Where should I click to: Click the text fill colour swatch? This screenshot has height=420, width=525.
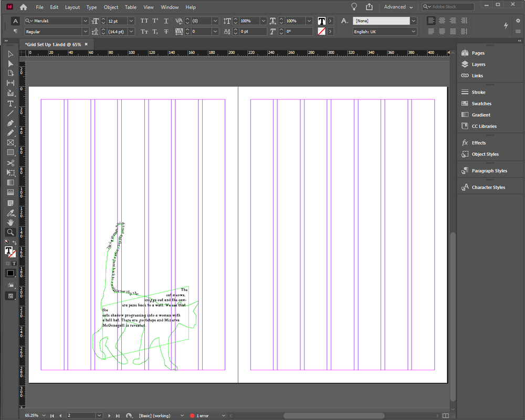coord(321,21)
